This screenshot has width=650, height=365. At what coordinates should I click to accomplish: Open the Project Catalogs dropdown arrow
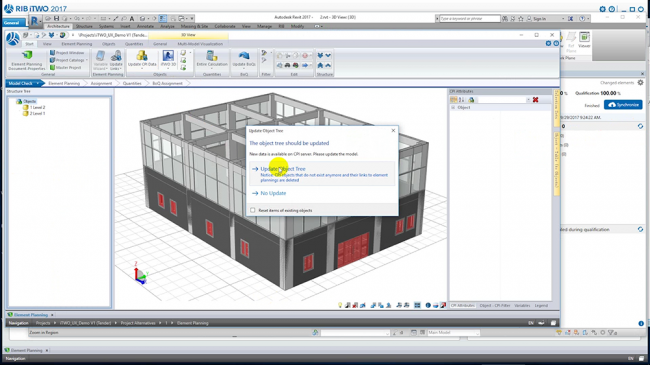click(87, 60)
